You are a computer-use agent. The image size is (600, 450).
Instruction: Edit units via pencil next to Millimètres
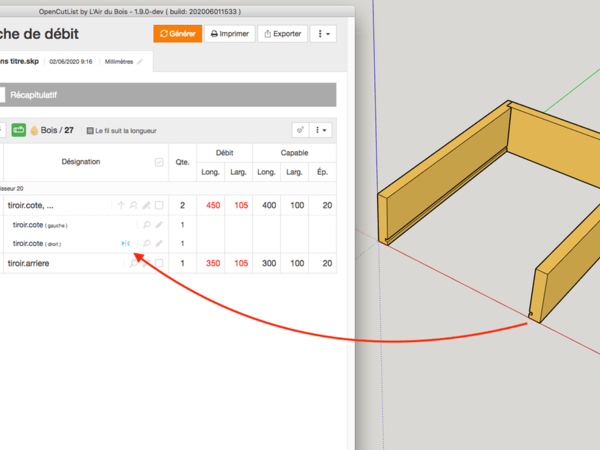coord(140,61)
